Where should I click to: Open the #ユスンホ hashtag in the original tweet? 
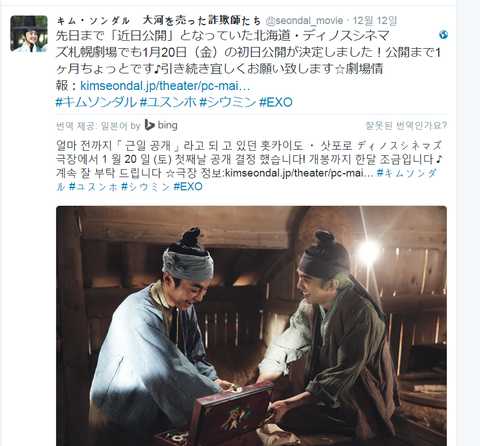click(168, 102)
